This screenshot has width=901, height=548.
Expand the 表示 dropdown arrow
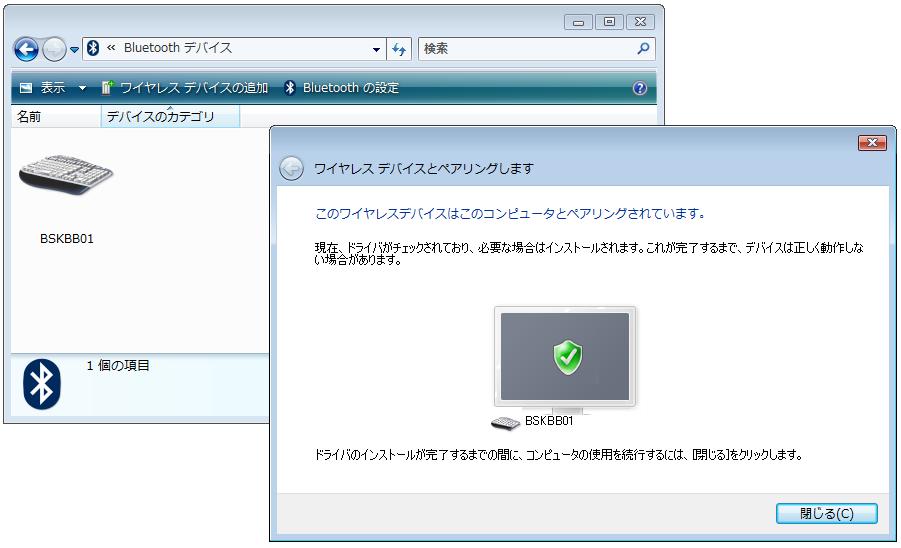tap(82, 89)
